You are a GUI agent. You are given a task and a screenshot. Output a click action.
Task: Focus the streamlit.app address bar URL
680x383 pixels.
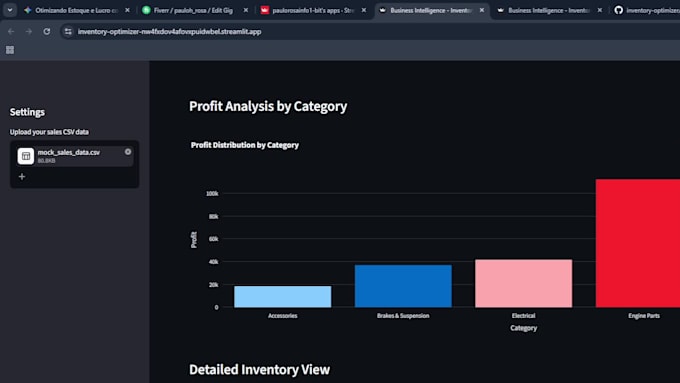(170, 32)
